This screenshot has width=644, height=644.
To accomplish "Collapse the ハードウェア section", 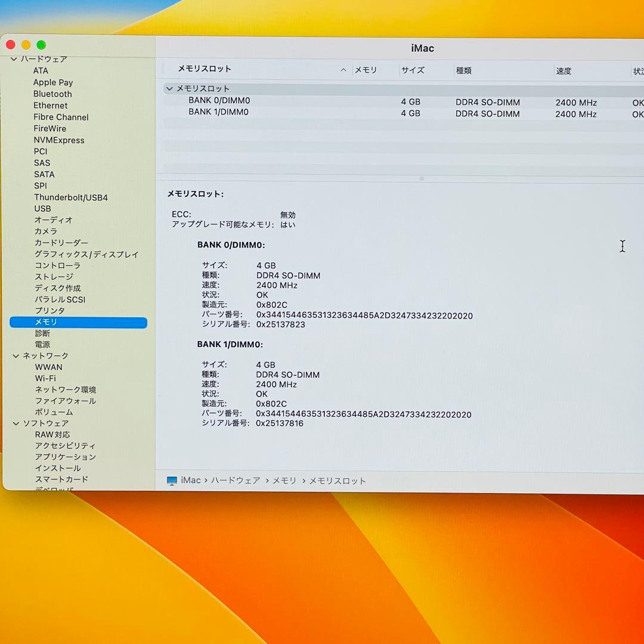I will [13, 58].
